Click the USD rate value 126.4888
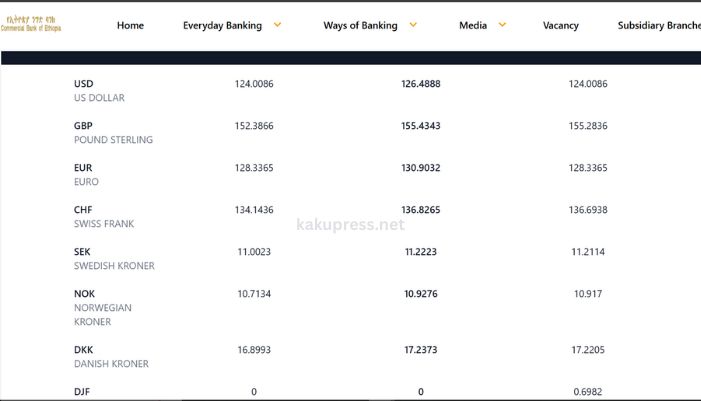This screenshot has height=401, width=701. [x=421, y=84]
